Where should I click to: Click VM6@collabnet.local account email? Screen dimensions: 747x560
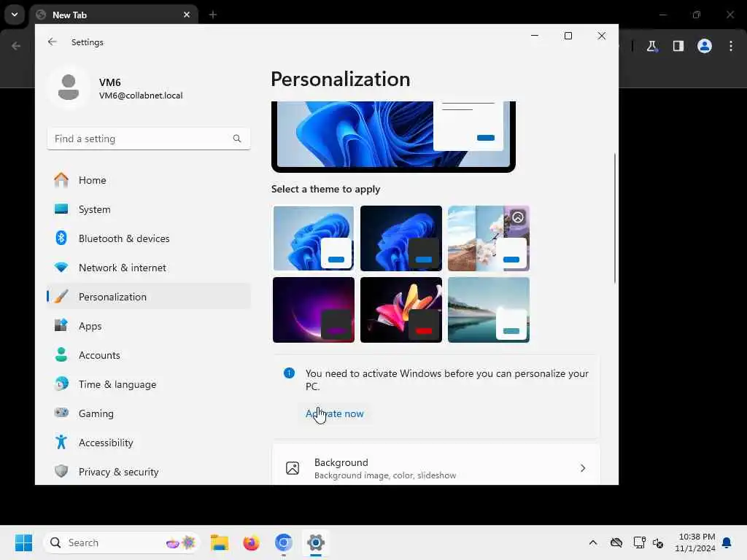[141, 96]
